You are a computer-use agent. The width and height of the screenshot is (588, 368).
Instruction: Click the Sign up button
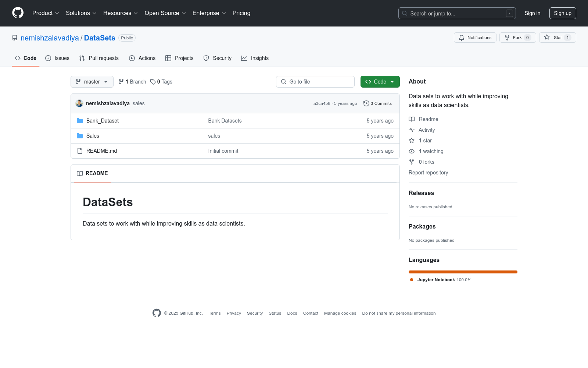[563, 13]
